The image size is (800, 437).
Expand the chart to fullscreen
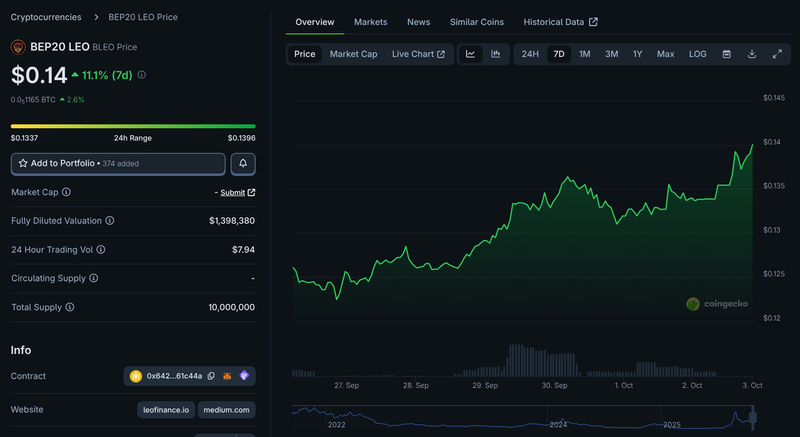coord(777,54)
